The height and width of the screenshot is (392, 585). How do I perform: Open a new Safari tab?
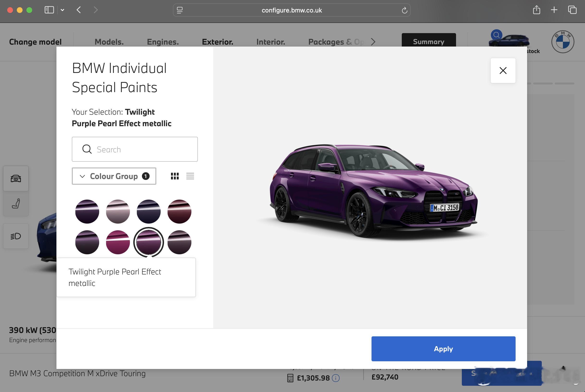[x=554, y=10]
